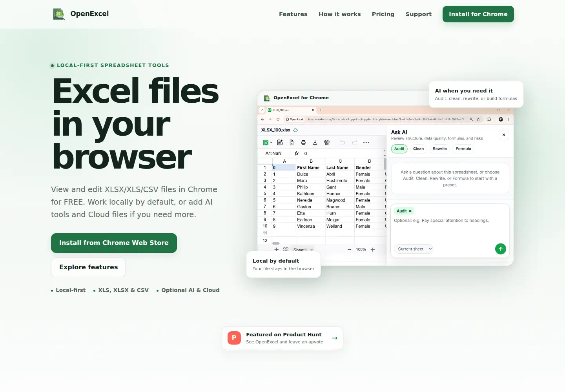
Task: Click the Install for Chrome button
Action: pyautogui.click(x=478, y=14)
